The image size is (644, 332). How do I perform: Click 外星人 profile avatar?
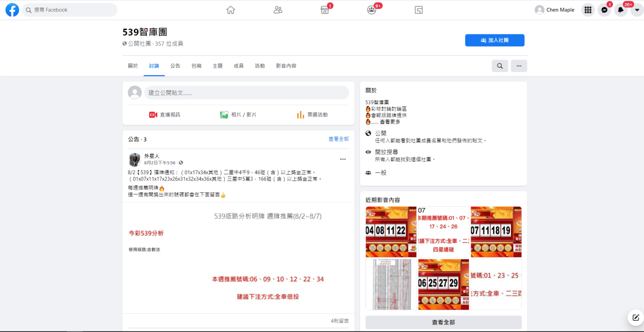coord(134,159)
